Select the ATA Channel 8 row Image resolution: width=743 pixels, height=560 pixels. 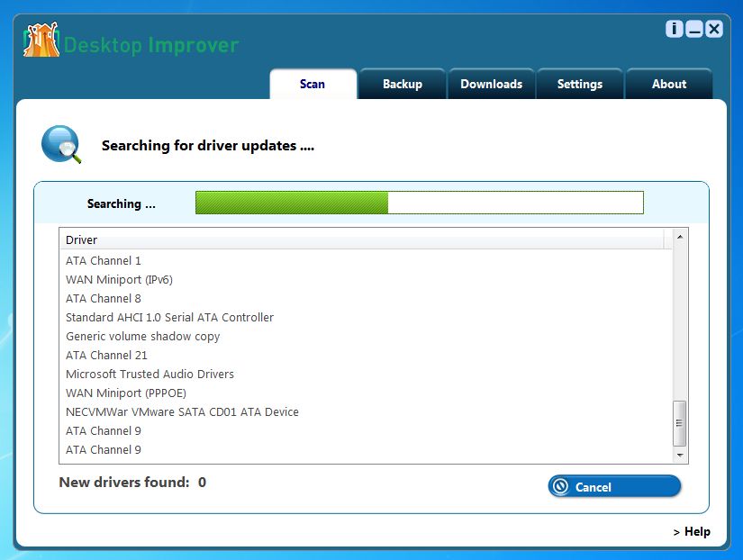pyautogui.click(x=366, y=299)
